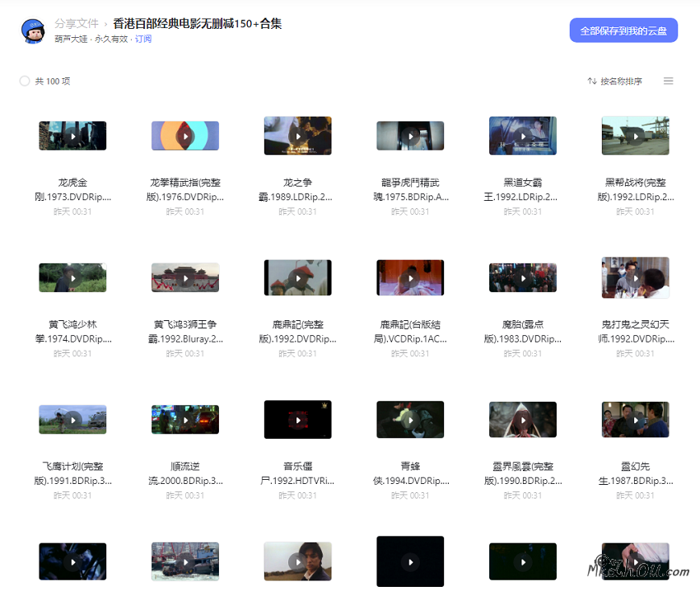Click the play icon on 青蜂侠 thumbnail
The image size is (700, 591).
[x=410, y=419]
